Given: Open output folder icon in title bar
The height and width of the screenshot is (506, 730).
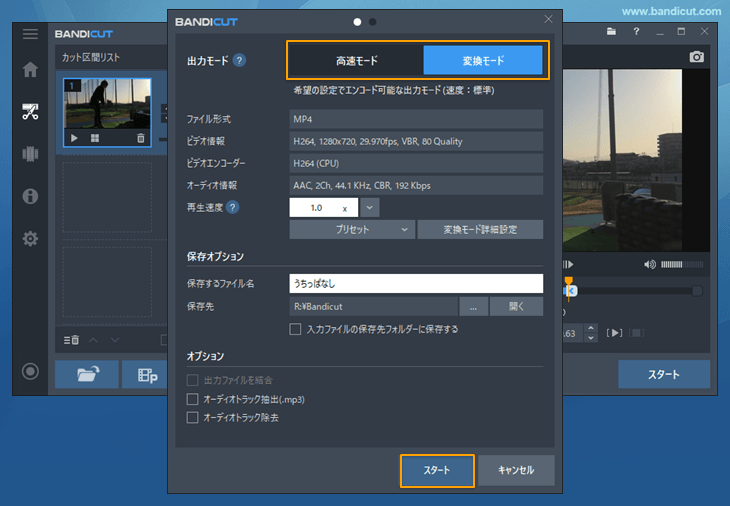Looking at the screenshot, I should coord(611,32).
